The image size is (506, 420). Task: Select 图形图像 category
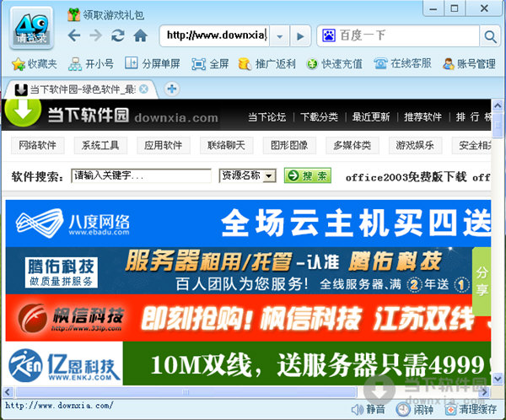click(x=289, y=145)
